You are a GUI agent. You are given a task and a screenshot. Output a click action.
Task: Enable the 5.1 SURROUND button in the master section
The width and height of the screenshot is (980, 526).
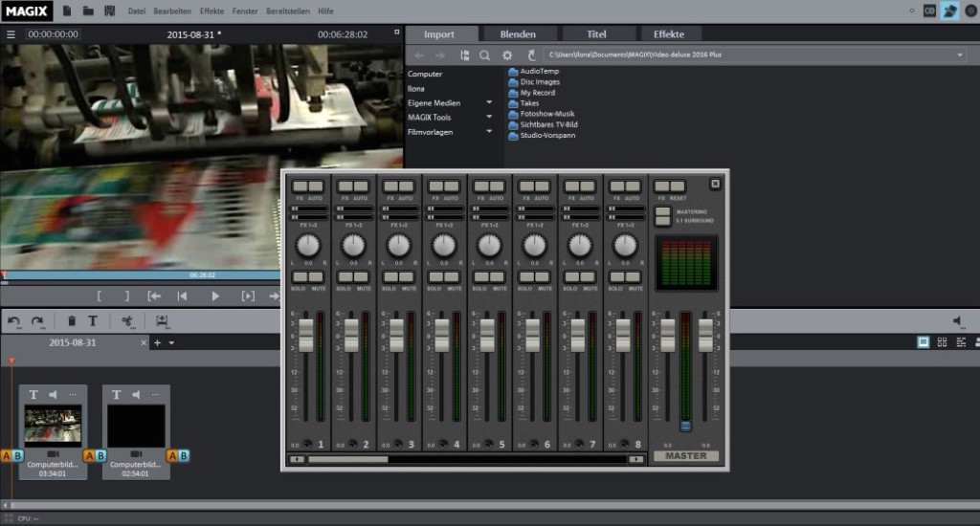(x=662, y=221)
